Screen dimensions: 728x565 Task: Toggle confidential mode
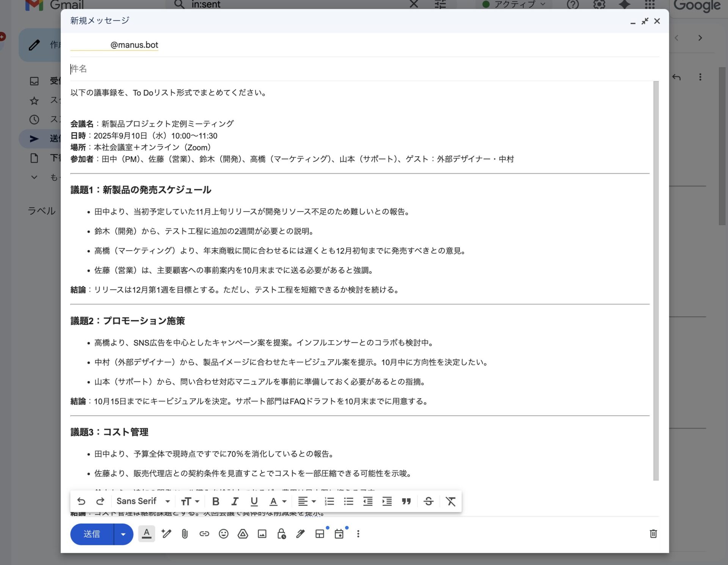(281, 534)
